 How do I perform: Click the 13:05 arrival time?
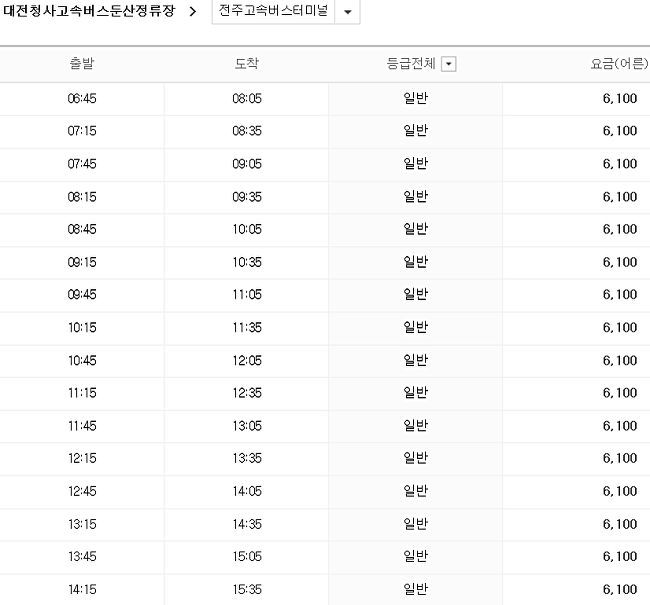point(247,425)
